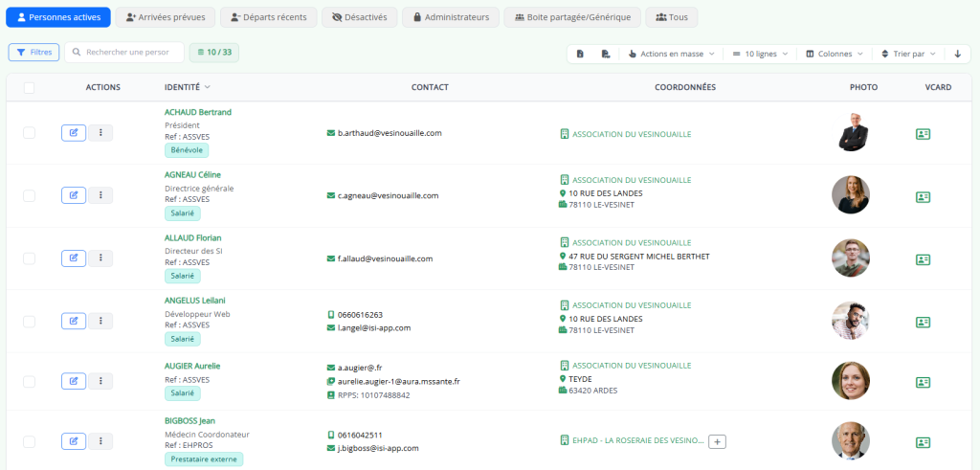
Task: Open more actions for ANGELUS Leilani
Action: point(100,321)
